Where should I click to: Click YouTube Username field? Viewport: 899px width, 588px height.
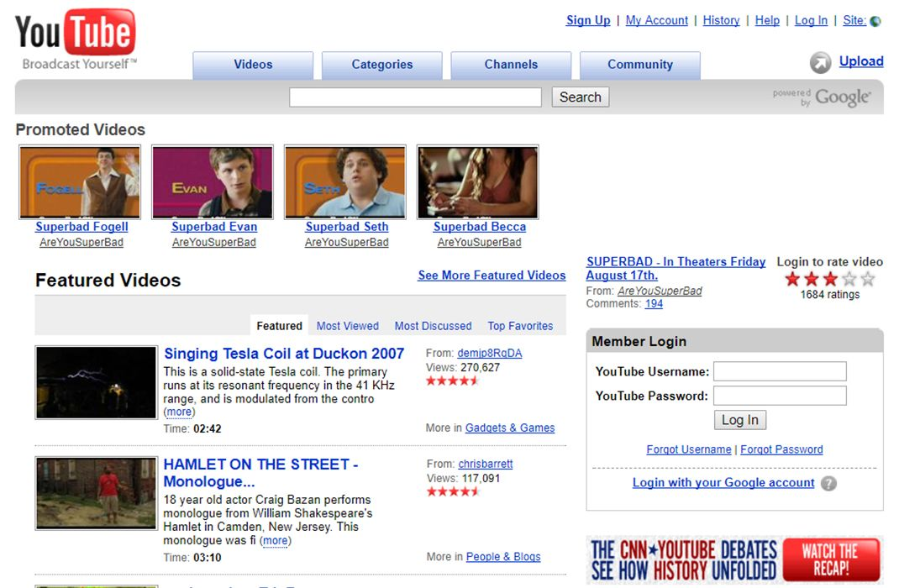point(780,371)
